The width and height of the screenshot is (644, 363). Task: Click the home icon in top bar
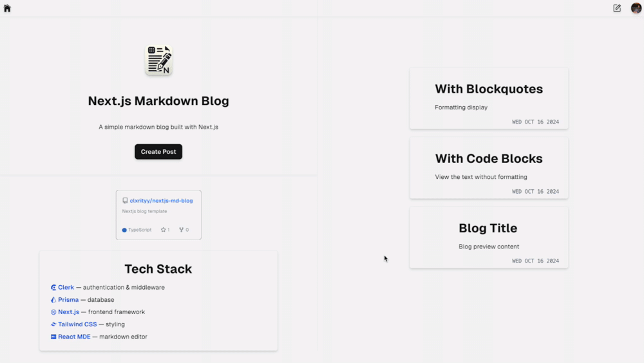[x=7, y=8]
